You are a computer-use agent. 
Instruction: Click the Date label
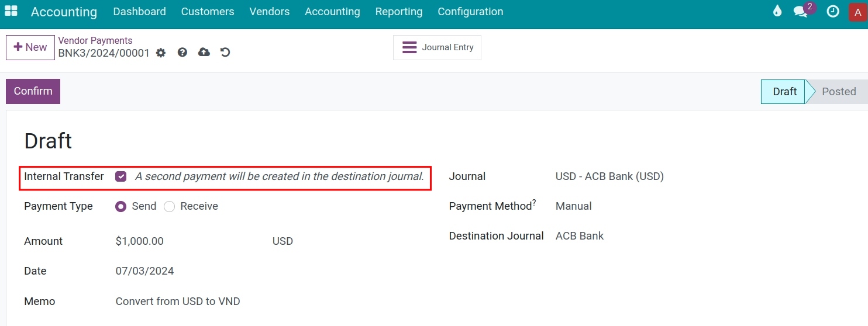click(x=35, y=271)
